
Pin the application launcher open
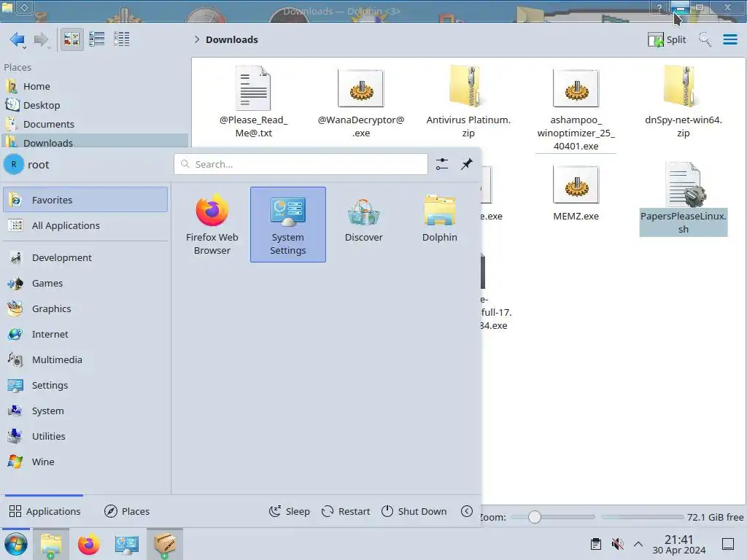466,164
